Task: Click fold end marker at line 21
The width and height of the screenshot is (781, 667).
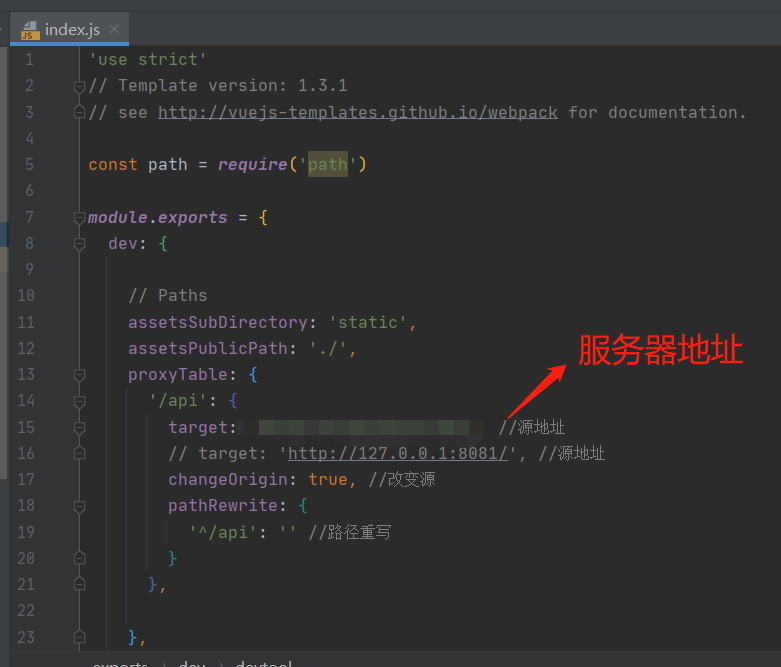Action: click(x=79, y=584)
